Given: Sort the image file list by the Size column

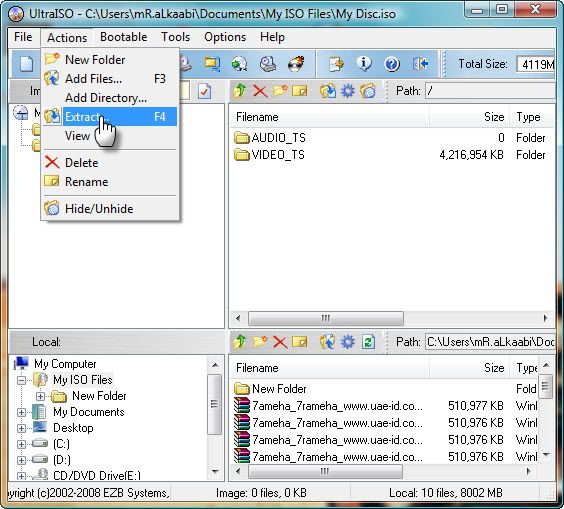Looking at the screenshot, I should tap(470, 117).
